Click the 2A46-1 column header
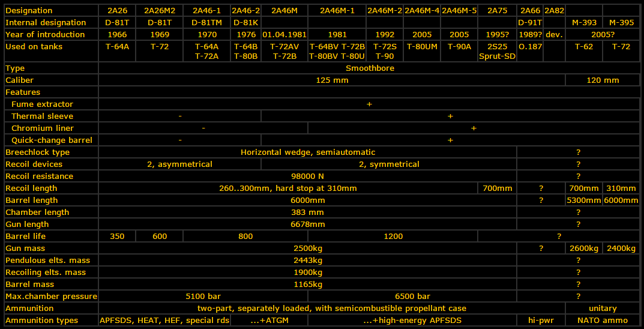 (207, 11)
